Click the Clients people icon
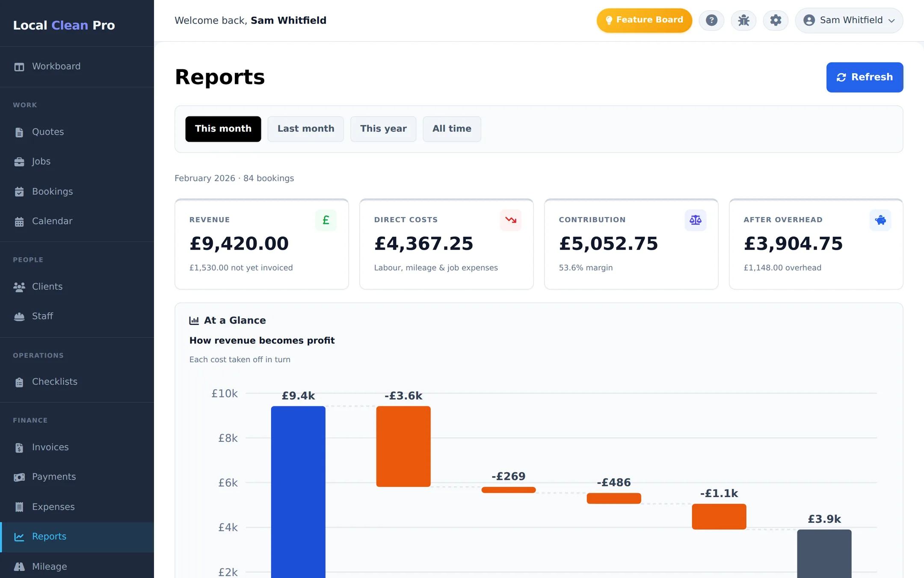924x578 pixels. (19, 287)
